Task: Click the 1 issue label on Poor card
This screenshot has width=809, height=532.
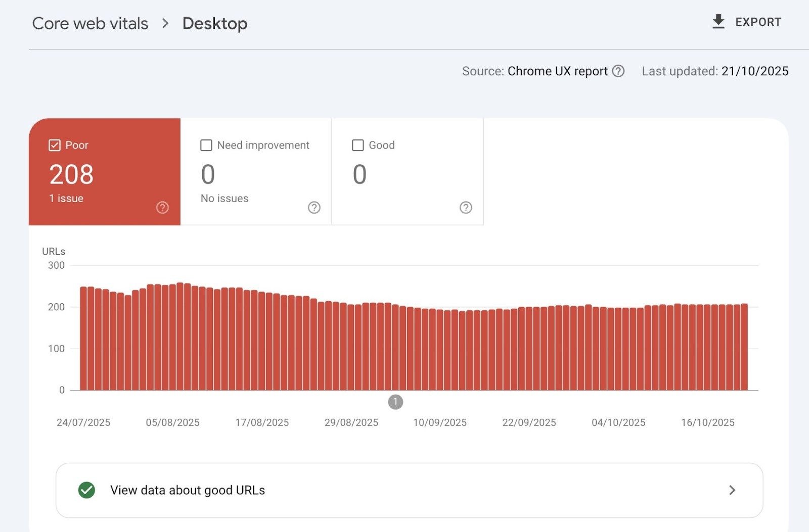Action: (66, 198)
